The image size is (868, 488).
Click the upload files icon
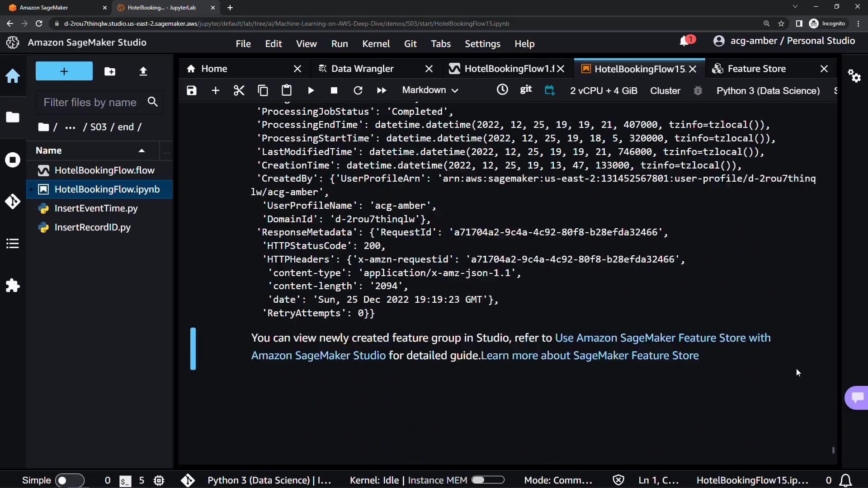tap(143, 71)
